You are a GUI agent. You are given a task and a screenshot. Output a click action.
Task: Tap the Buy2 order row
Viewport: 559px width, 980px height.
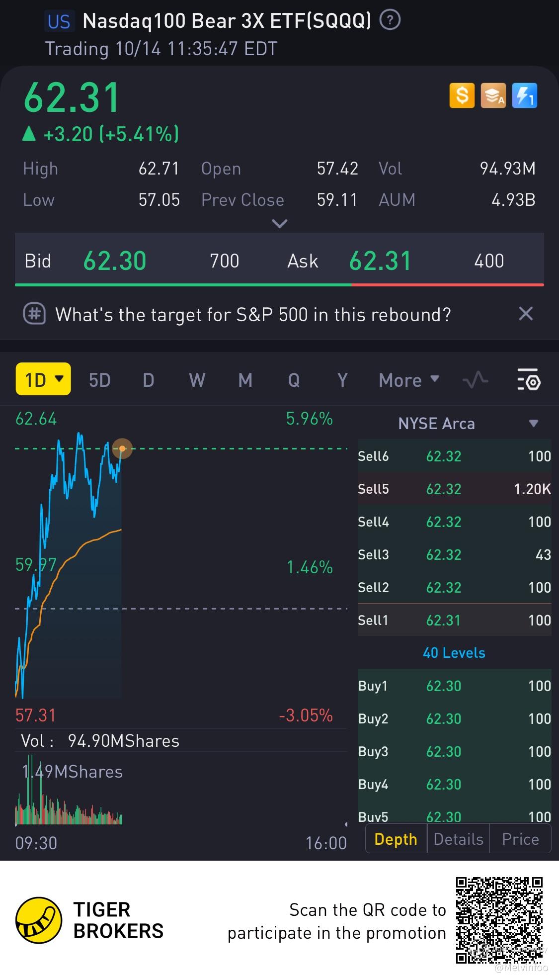(x=455, y=718)
